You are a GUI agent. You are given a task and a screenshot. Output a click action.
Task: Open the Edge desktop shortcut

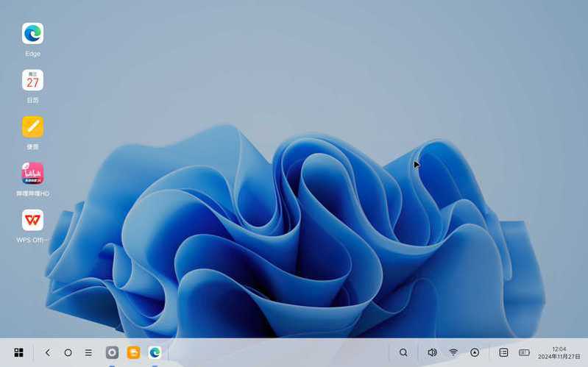pos(32,34)
